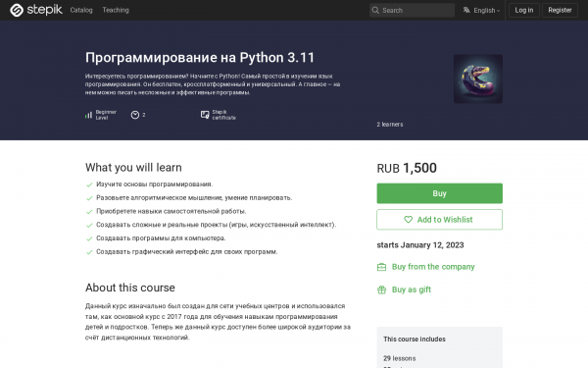
Task: Click 'This course includes' heading
Action: tap(415, 340)
